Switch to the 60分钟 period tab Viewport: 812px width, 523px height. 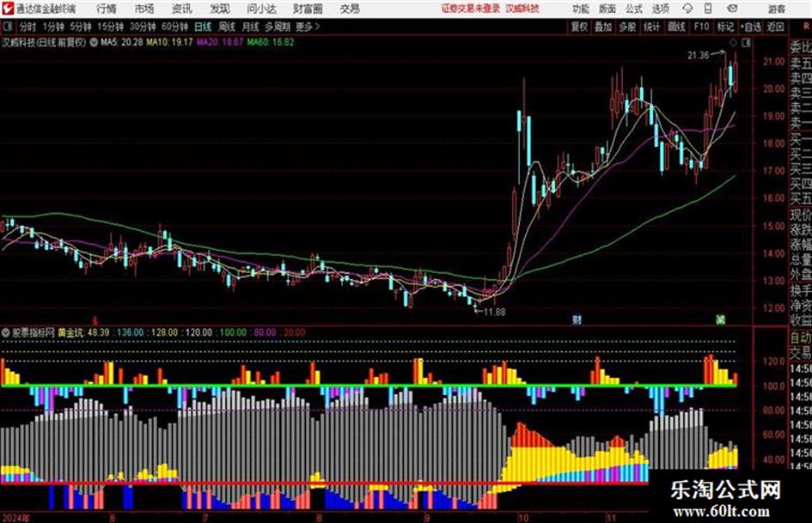(x=174, y=27)
